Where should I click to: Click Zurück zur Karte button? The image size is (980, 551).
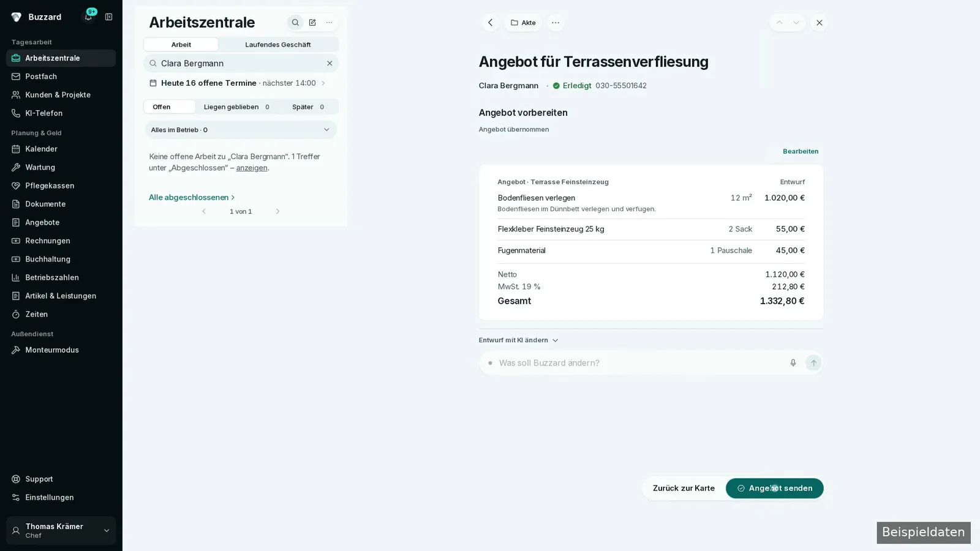pyautogui.click(x=684, y=489)
